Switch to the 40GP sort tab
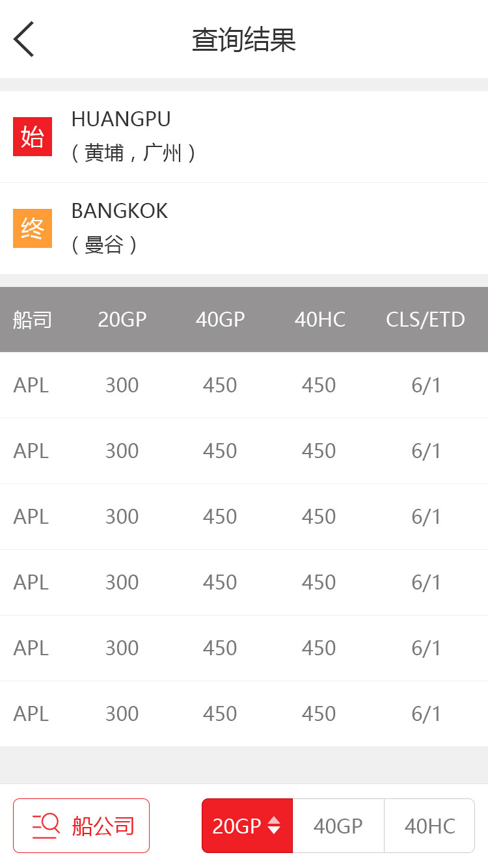This screenshot has height=868, width=488. [x=338, y=826]
